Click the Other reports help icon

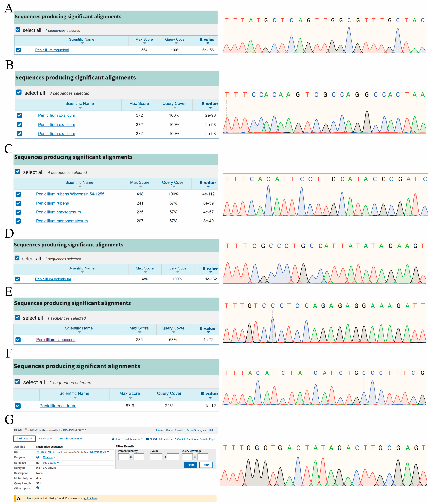pos(38,488)
